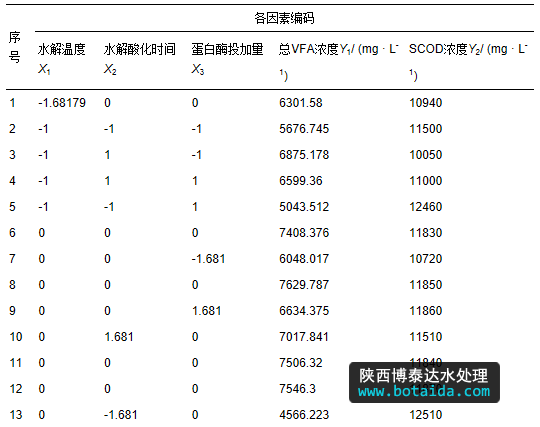This screenshot has width=540, height=427.
Task: Click the value 6301.58
Action: pyautogui.click(x=301, y=103)
